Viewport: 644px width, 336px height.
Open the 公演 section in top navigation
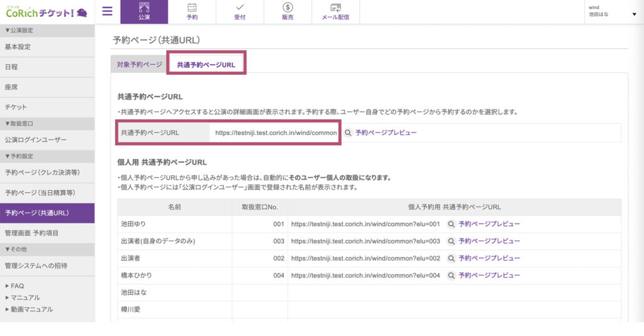144,12
